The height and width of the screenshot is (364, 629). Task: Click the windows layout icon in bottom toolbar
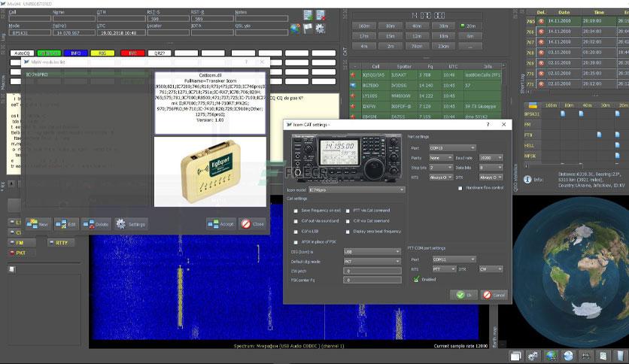tap(515, 356)
